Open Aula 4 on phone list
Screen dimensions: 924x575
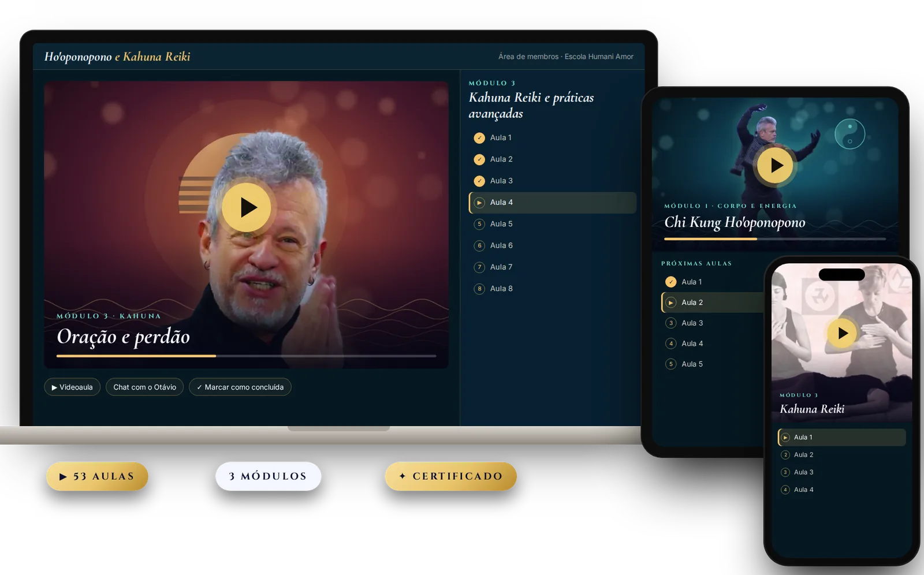pyautogui.click(x=842, y=490)
